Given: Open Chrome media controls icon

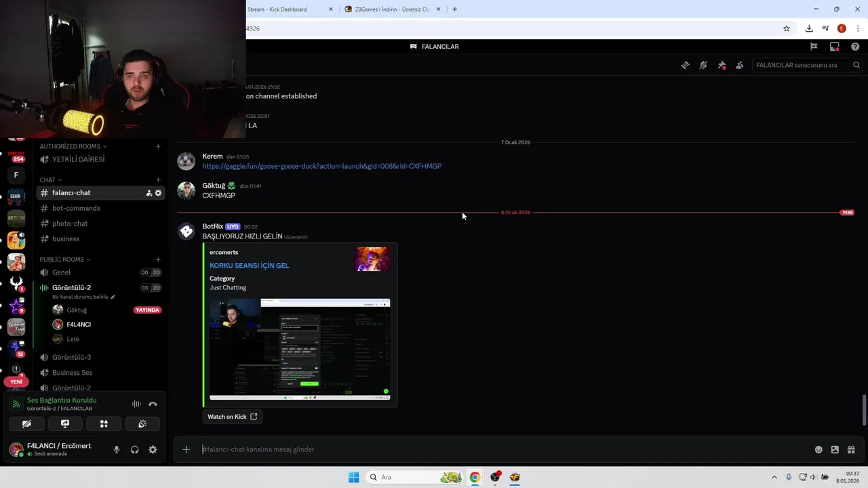Looking at the screenshot, I should (825, 28).
